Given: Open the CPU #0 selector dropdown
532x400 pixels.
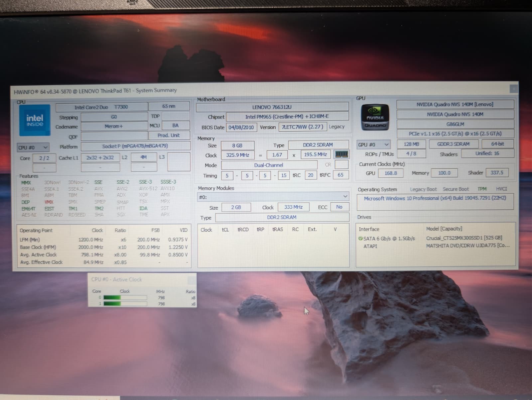Looking at the screenshot, I should [33, 147].
